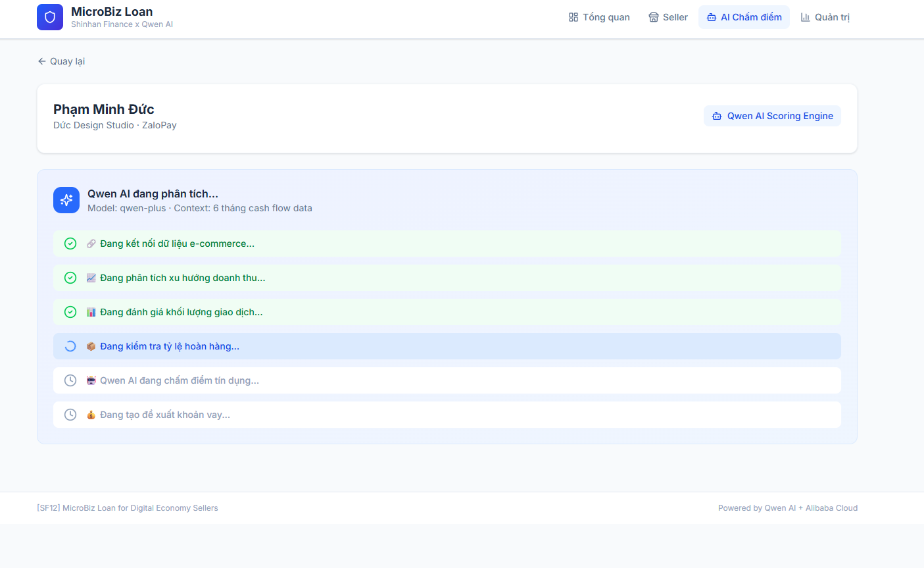Click the clock icon on loan proposal step
924x568 pixels.
click(x=70, y=415)
